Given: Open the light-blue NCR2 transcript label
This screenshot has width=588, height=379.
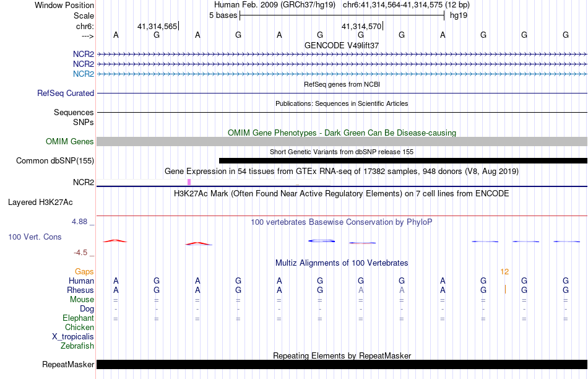Looking at the screenshot, I should 84,74.
